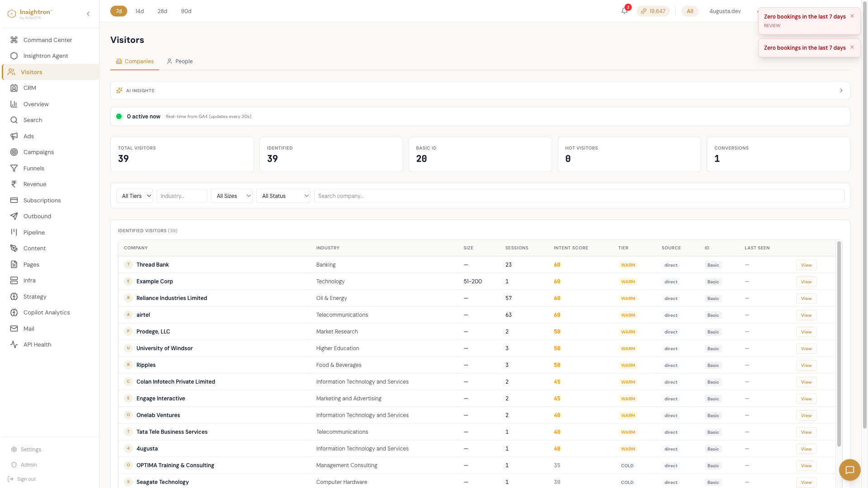The width and height of the screenshot is (868, 488).
Task: Click the Prodege, LLC company name
Action: tap(153, 332)
